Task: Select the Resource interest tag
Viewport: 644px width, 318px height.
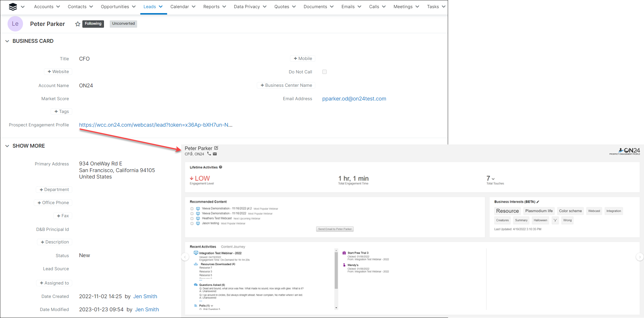Action: coord(507,211)
